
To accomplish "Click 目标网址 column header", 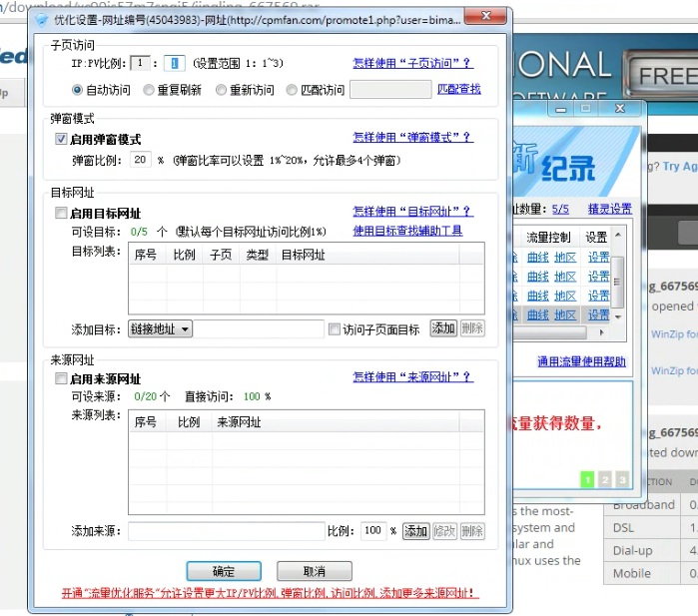I will pos(367,255).
